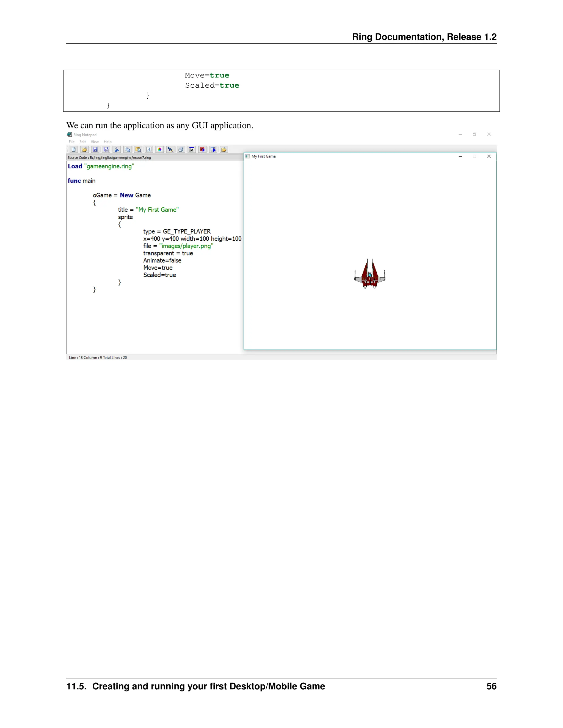
Task: Open the color wheel picker
Action: (x=159, y=149)
